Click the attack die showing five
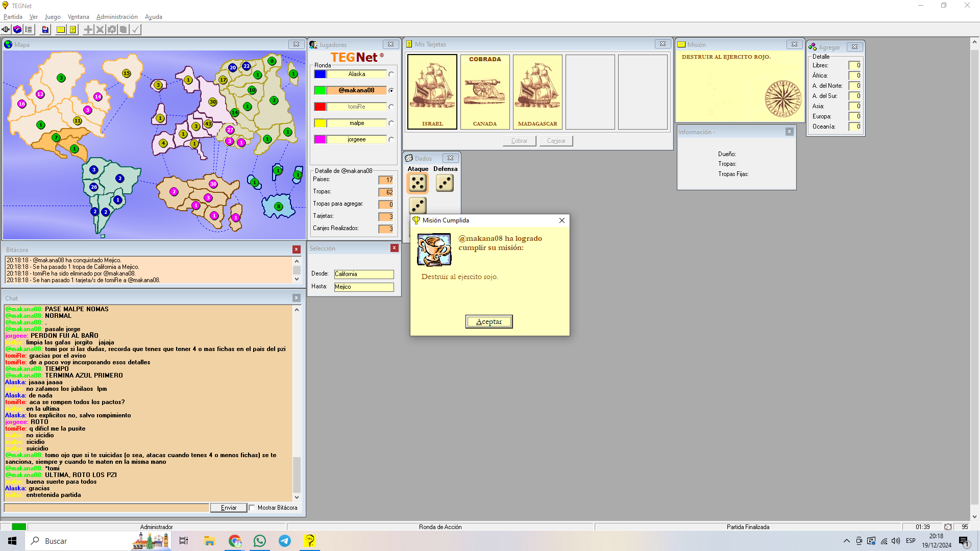The width and height of the screenshot is (980, 551). coord(418,183)
